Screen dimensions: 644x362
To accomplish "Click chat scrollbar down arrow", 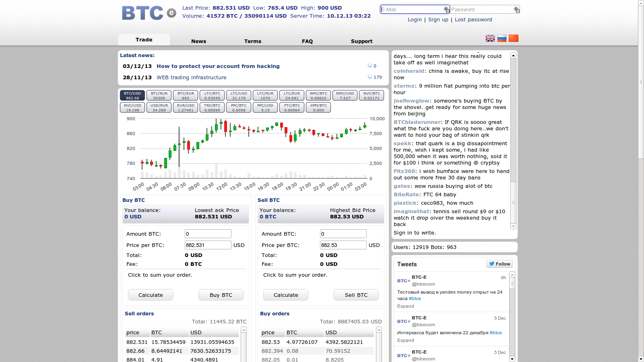I will [x=513, y=226].
